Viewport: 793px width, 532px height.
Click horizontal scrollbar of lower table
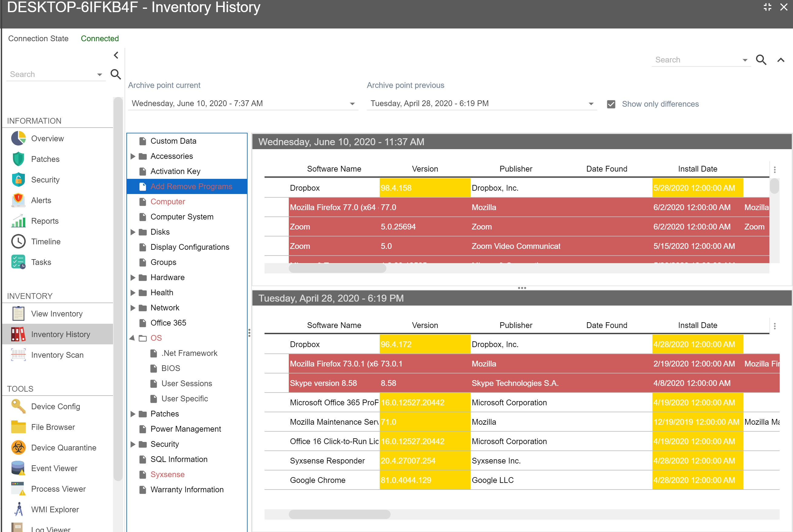tap(339, 514)
